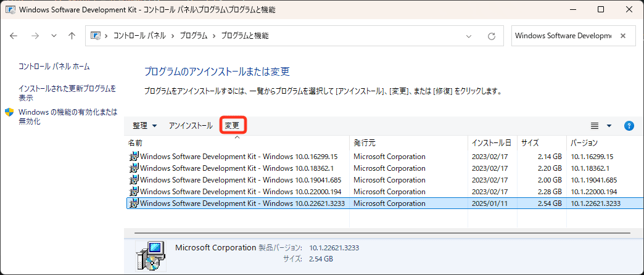Image resolution: width=644 pixels, height=275 pixels.
Task: Select SDK Windows 10.0.18362.1 row
Action: 385,168
